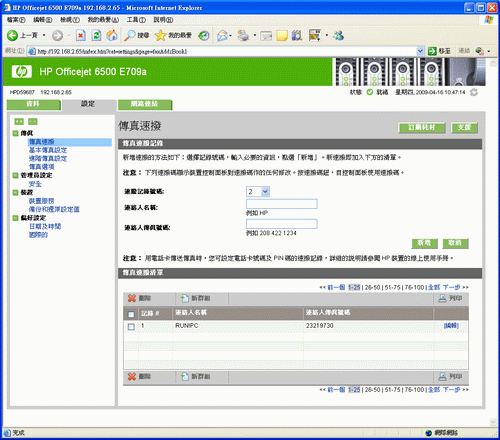Click the 列印 printer icon below the table
The image size is (500, 440).
[x=442, y=377]
